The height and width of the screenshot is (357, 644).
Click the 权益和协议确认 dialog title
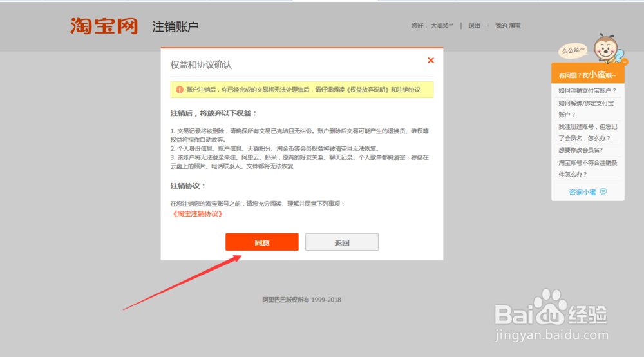tap(201, 64)
